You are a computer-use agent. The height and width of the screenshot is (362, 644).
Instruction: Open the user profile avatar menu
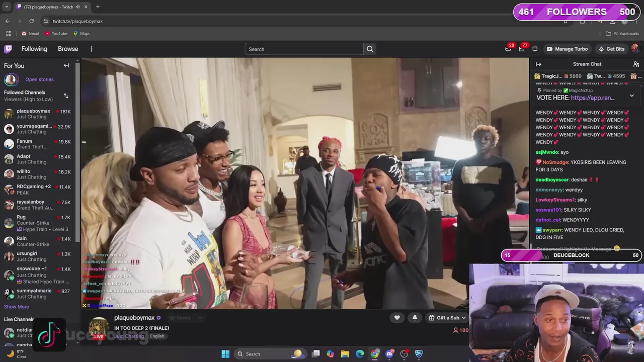tap(635, 49)
